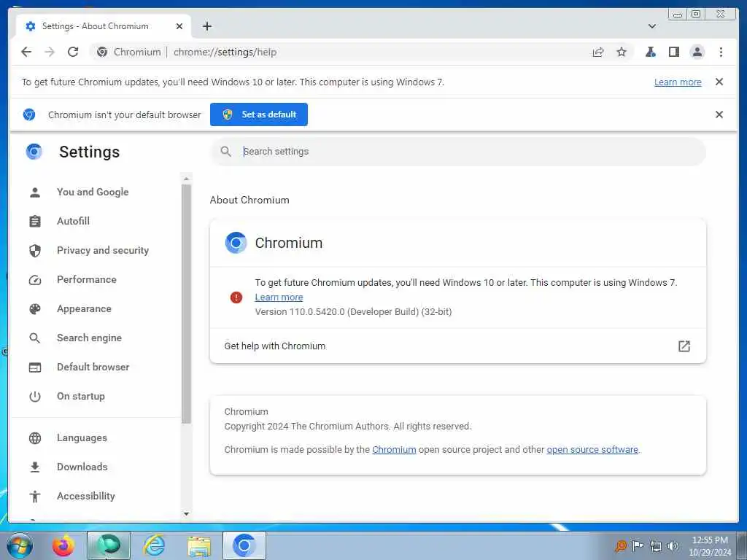Click the external link icon for help
747x560 pixels.
[x=684, y=346]
